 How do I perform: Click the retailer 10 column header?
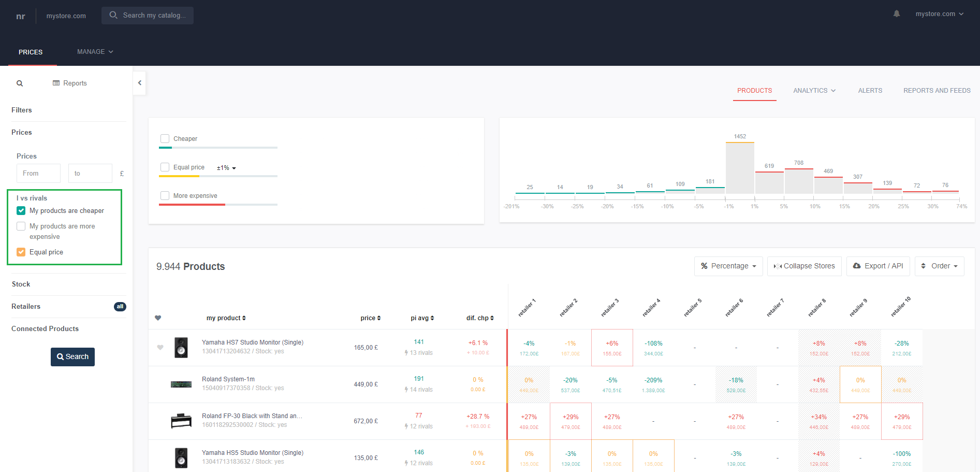coord(901,307)
